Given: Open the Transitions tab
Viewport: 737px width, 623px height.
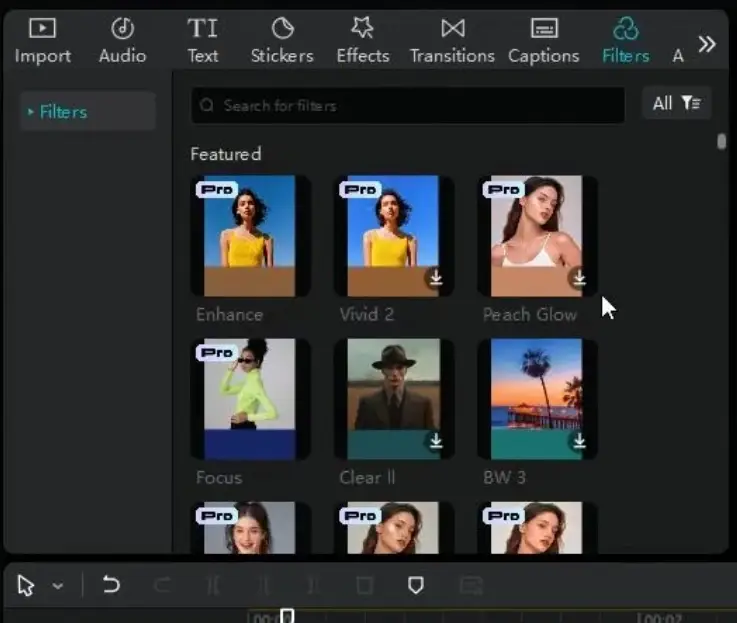Looking at the screenshot, I should point(452,41).
